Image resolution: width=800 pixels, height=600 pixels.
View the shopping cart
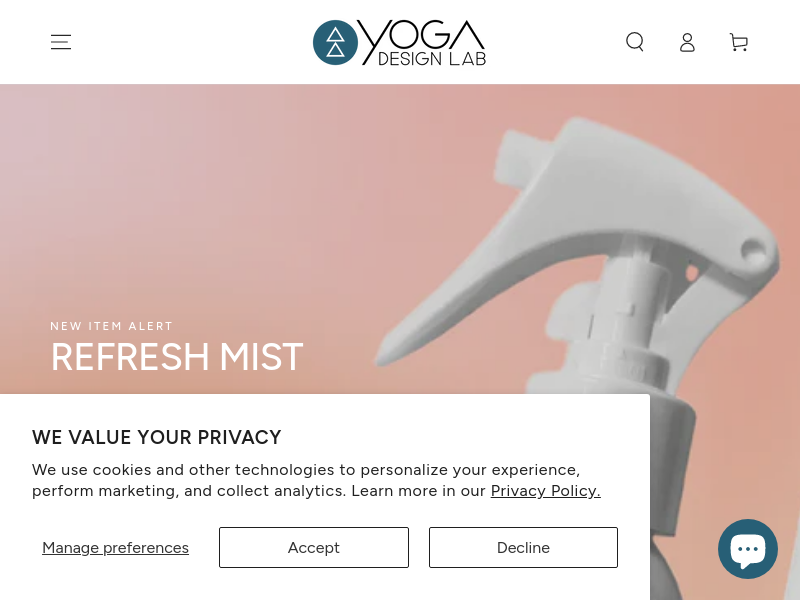click(739, 42)
